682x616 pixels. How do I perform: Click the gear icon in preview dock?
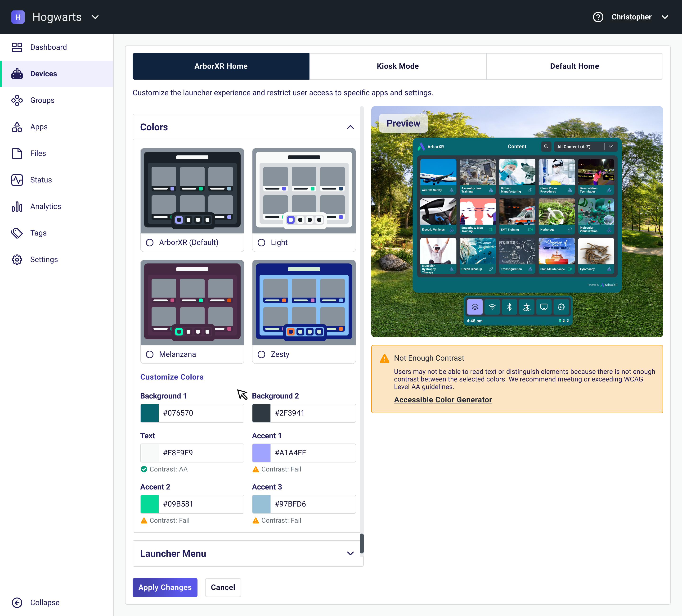[x=561, y=307]
